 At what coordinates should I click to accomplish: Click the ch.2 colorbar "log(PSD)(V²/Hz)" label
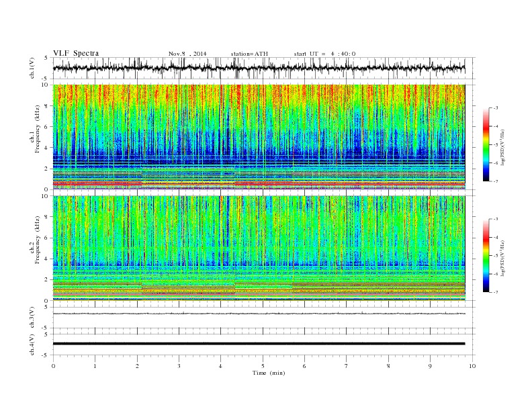[x=504, y=258]
